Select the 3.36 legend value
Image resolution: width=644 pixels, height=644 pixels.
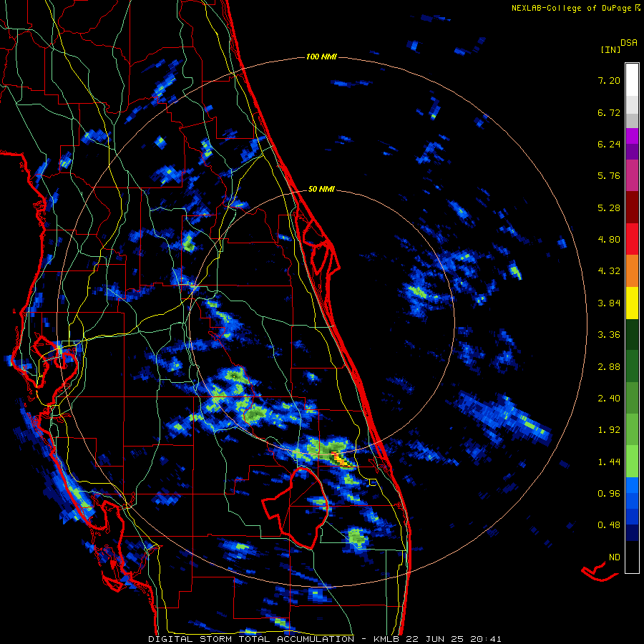[609, 335]
